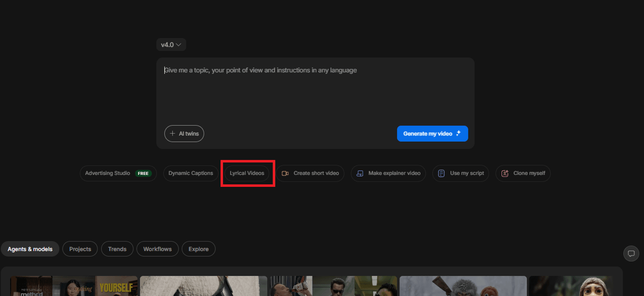Open the furry creatures video thumbnail
This screenshot has width=644, height=296.
point(463,286)
